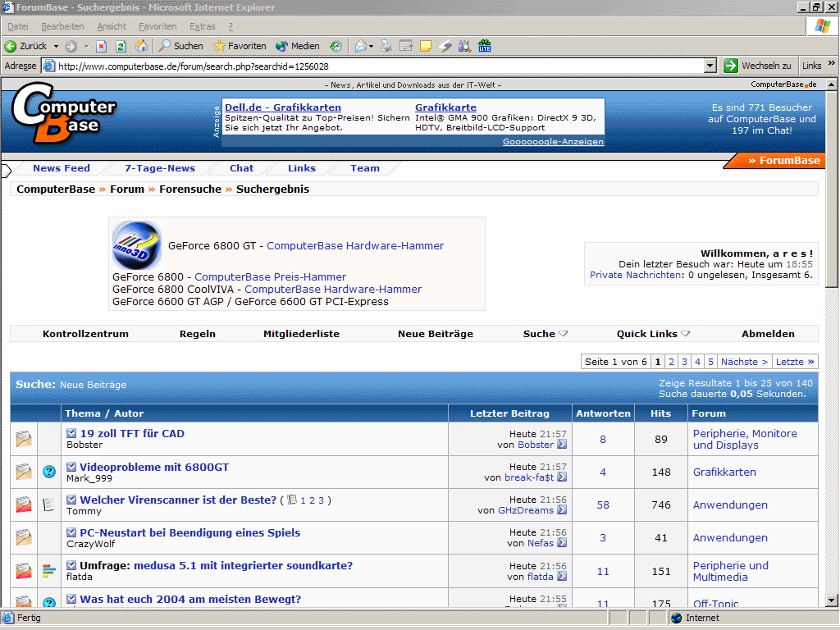
Task: Go to last post by Bobster arrow icon
Action: [x=561, y=444]
